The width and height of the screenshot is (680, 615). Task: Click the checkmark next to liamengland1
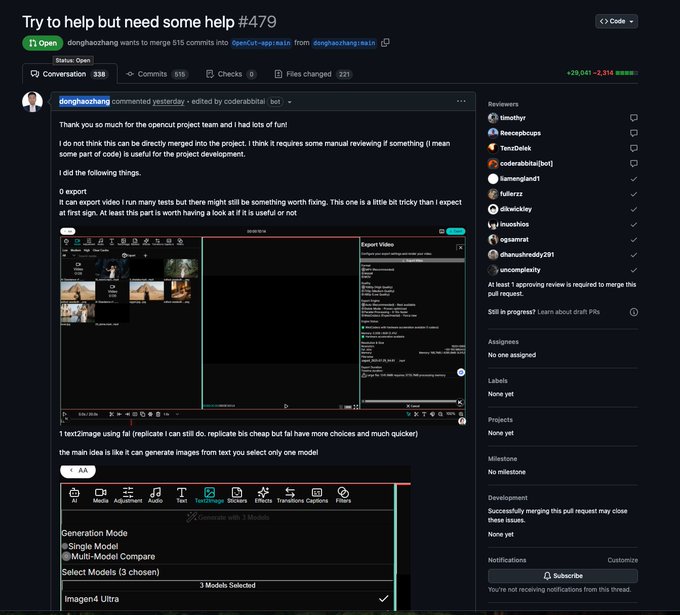coord(633,179)
